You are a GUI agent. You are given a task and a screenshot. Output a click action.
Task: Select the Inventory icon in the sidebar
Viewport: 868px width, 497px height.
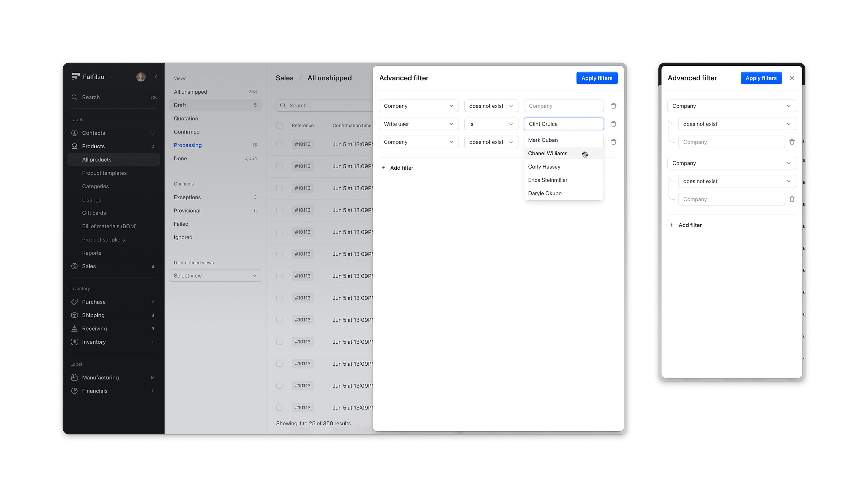pos(74,341)
